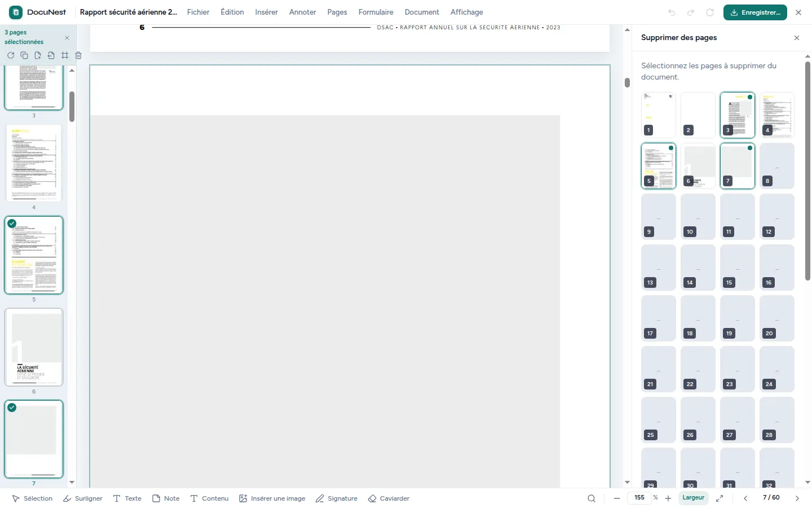Click the Enregistrer button
This screenshot has height=508, width=812.
(755, 12)
